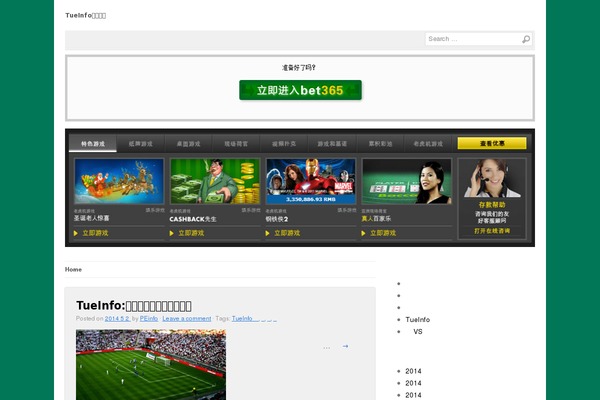600x400 pixels.
Task: Click 立即游戏 under 真人百家乐
Action: click(383, 233)
